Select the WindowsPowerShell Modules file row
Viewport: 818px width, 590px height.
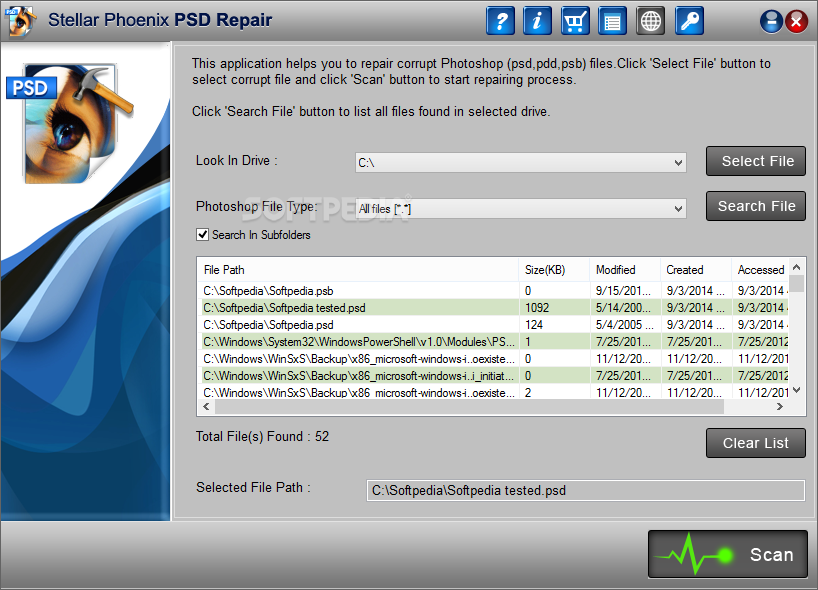point(493,342)
